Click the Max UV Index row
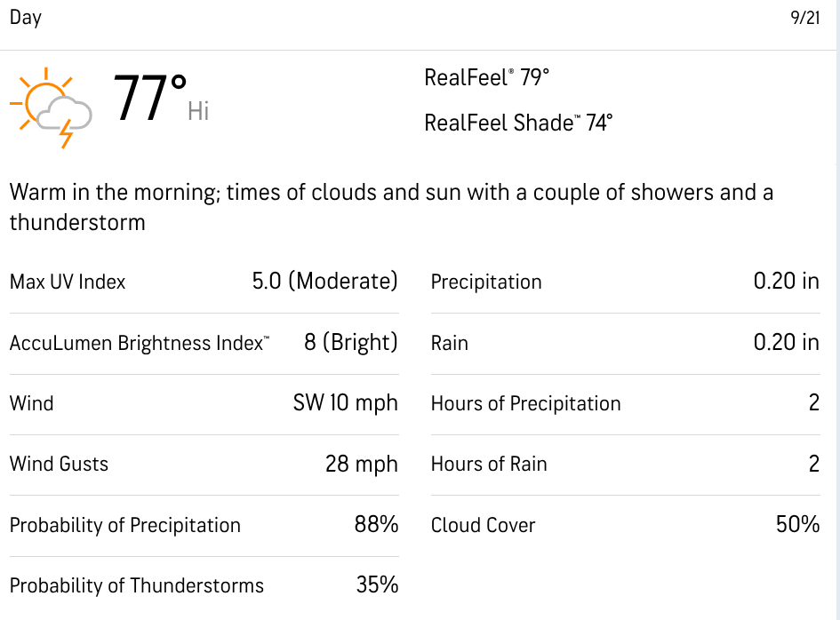 tap(204, 282)
